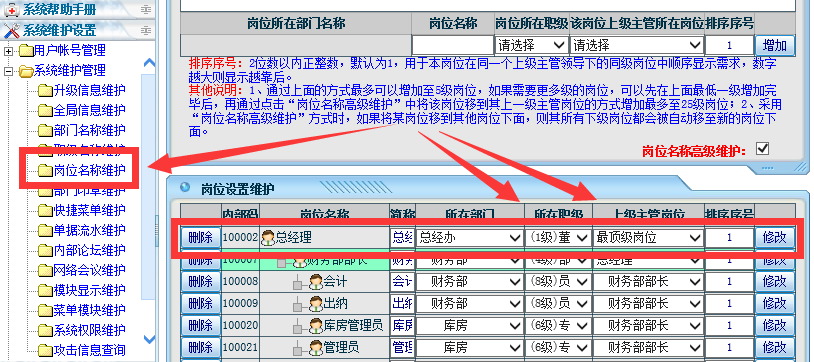Click the collapse icon beside 系统帮助手册 header

pyautogui.click(x=147, y=9)
